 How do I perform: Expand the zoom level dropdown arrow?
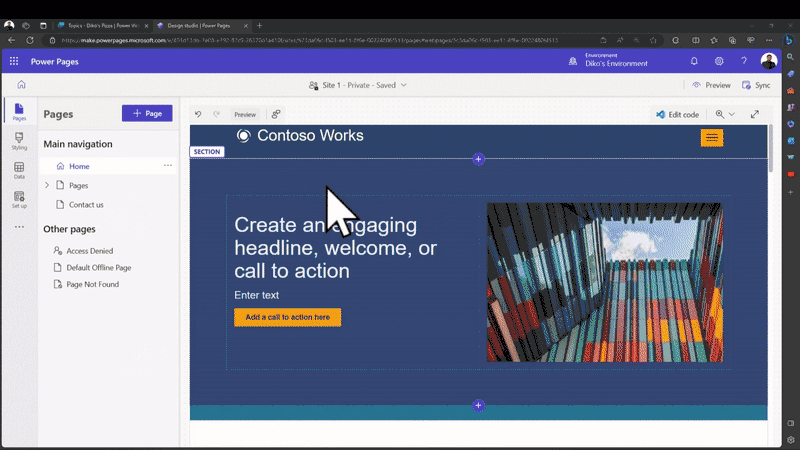coord(732,114)
